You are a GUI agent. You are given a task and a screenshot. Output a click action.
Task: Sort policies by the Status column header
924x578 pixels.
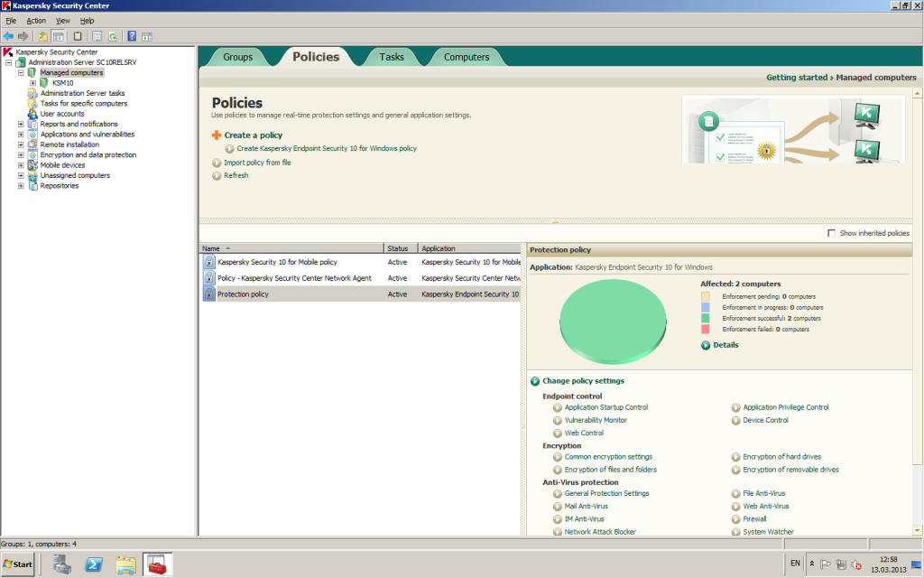pyautogui.click(x=401, y=248)
